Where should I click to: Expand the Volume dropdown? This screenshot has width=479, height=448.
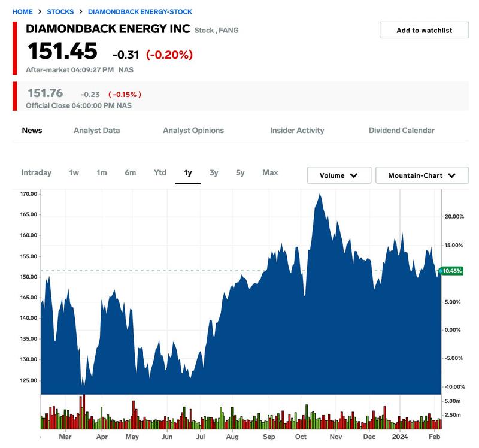tap(339, 175)
